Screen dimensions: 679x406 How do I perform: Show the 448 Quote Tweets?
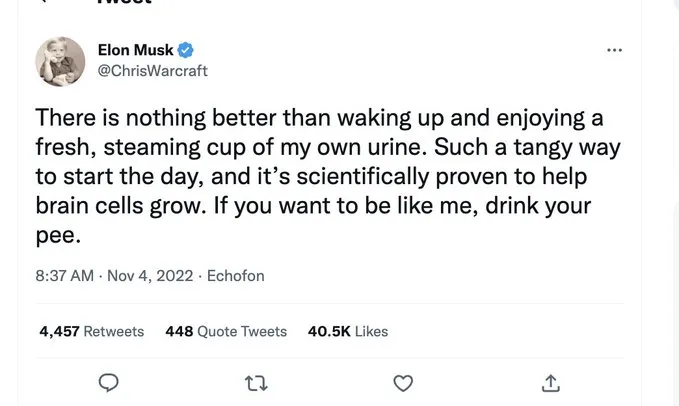click(x=226, y=331)
